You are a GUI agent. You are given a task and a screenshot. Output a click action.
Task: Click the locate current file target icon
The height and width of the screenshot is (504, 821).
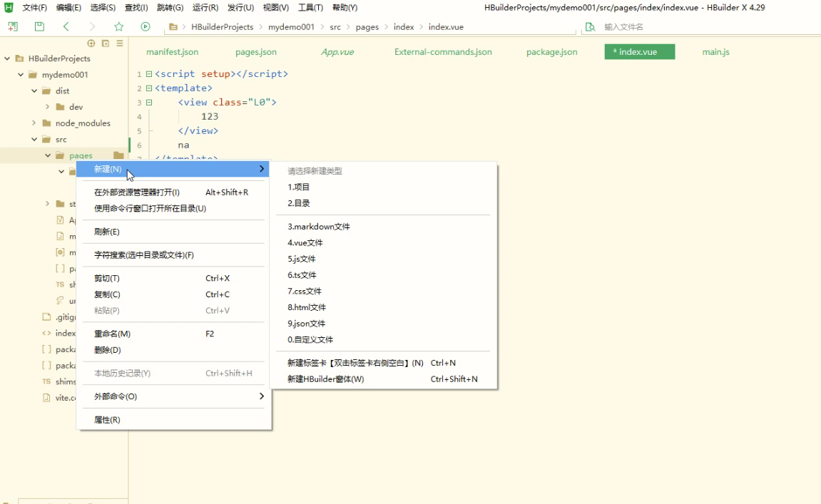coord(91,43)
